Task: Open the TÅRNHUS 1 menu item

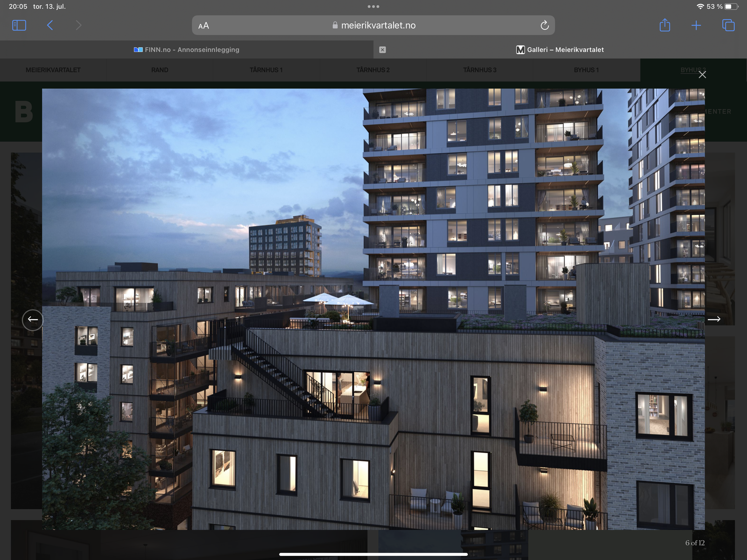Action: coord(266,70)
